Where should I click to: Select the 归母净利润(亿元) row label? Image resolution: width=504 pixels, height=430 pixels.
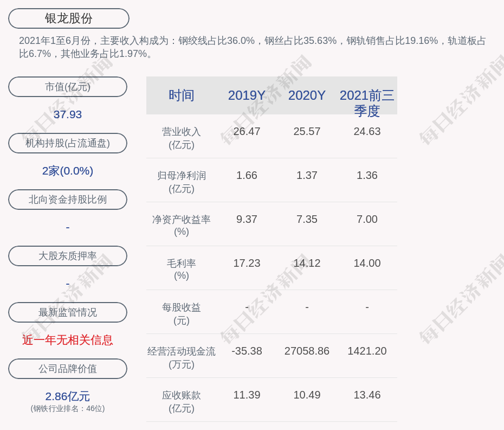pyautogui.click(x=182, y=182)
